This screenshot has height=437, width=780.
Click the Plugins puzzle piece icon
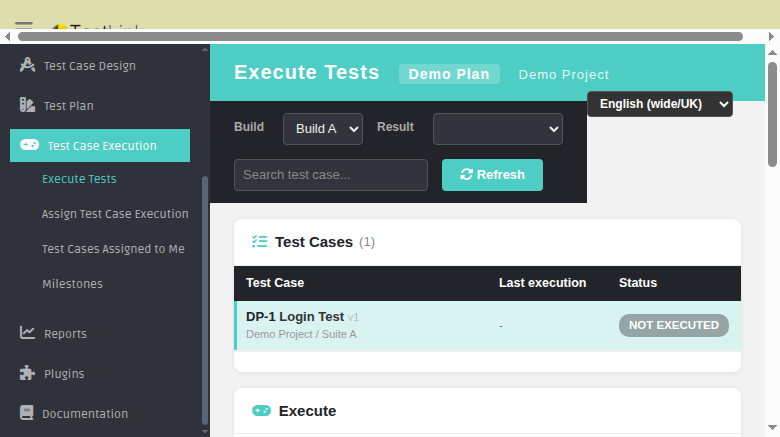click(27, 373)
